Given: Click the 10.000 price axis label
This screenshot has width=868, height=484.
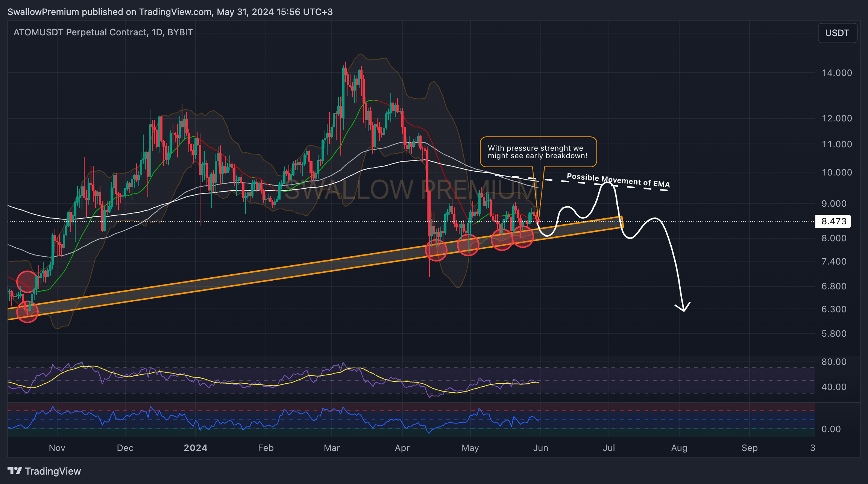Looking at the screenshot, I should pos(837,172).
